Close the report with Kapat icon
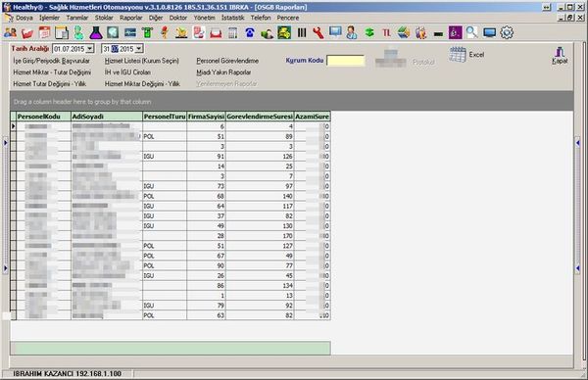The width and height of the screenshot is (588, 380). 560,55
